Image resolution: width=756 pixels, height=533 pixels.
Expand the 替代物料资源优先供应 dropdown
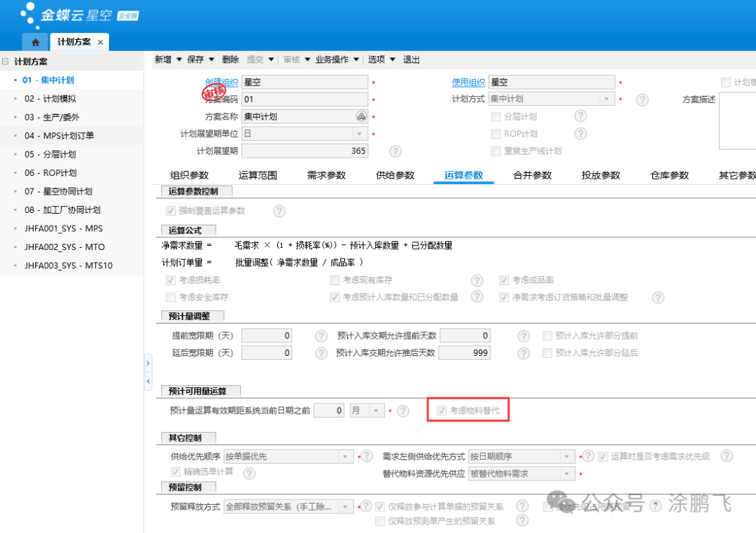tap(567, 474)
